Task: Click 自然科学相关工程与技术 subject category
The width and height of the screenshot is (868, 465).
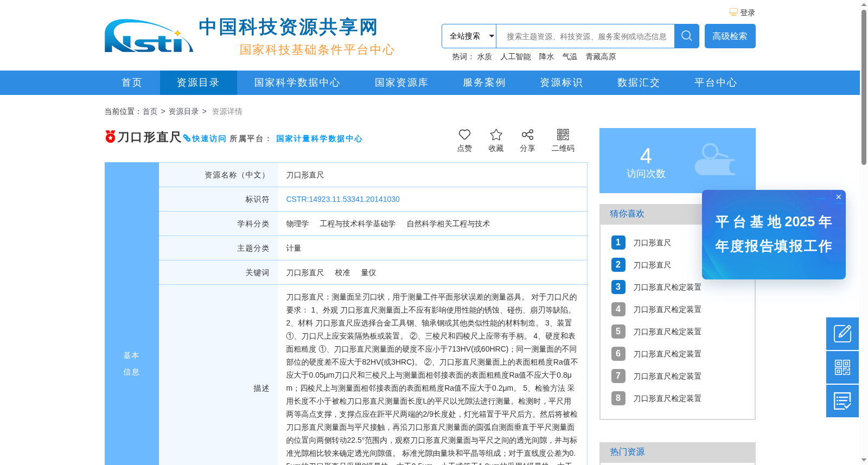Action: click(448, 224)
